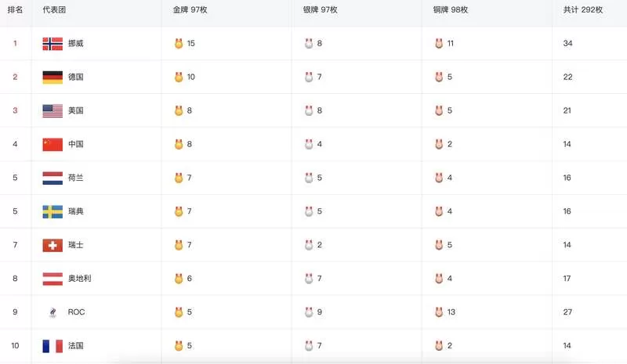Image resolution: width=627 pixels, height=364 pixels.
Task: Click the Germany flag icon
Action: click(53, 77)
